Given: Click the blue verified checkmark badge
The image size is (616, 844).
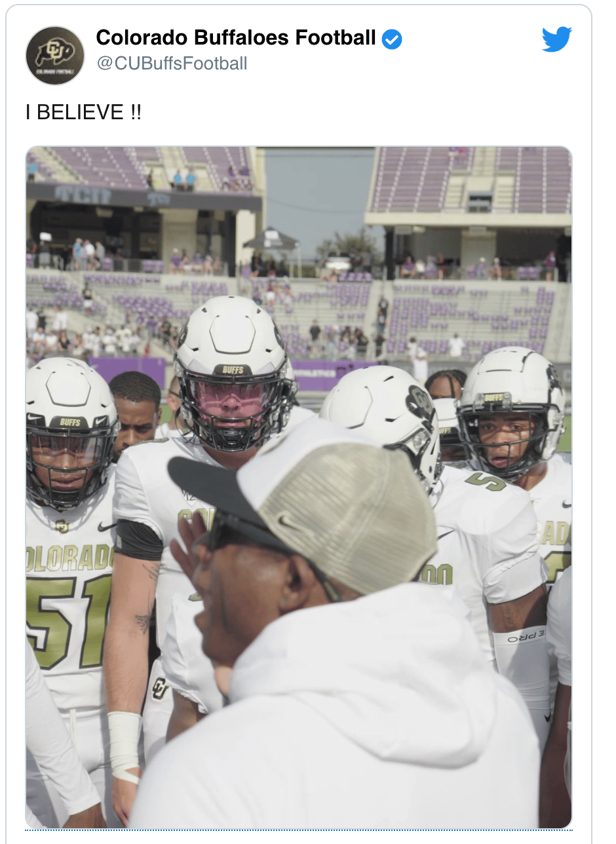Looking at the screenshot, I should point(392,39).
